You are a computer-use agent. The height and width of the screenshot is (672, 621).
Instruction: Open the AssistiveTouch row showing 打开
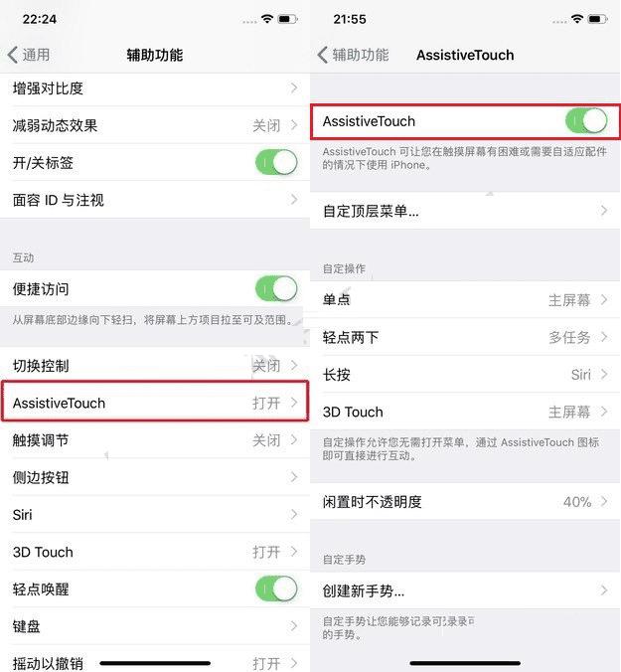click(x=155, y=403)
